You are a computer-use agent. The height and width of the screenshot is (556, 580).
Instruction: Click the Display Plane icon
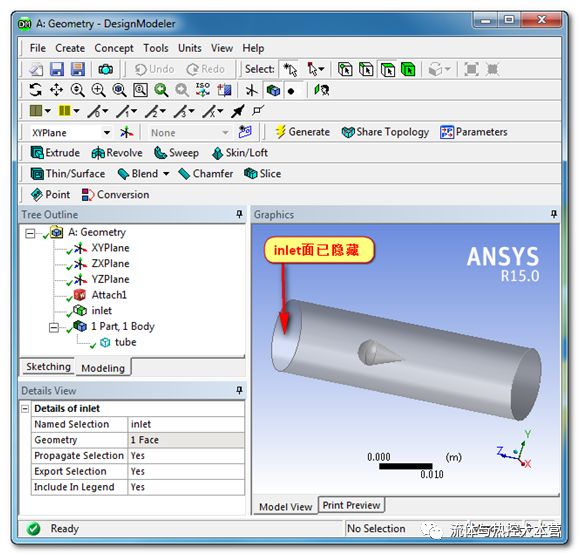tap(252, 90)
